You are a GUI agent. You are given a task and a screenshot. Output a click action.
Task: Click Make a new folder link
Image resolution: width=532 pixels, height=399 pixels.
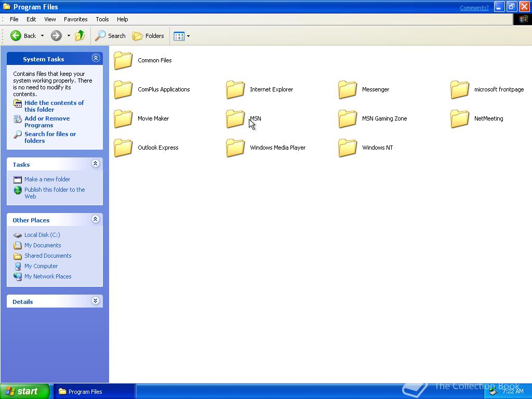(x=47, y=179)
